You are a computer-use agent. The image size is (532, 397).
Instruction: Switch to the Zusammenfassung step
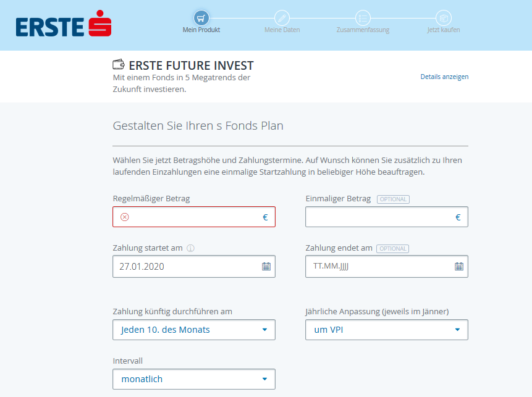(363, 28)
